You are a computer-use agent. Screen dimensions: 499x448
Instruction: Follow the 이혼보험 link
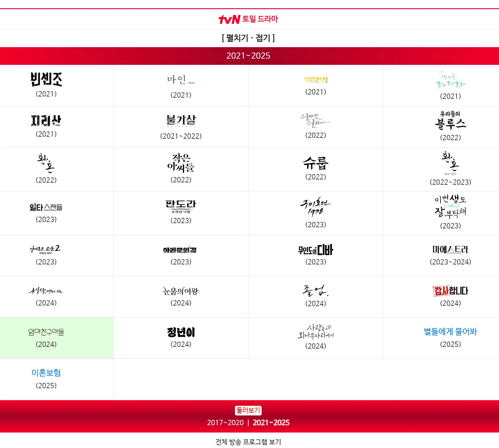[x=46, y=373]
